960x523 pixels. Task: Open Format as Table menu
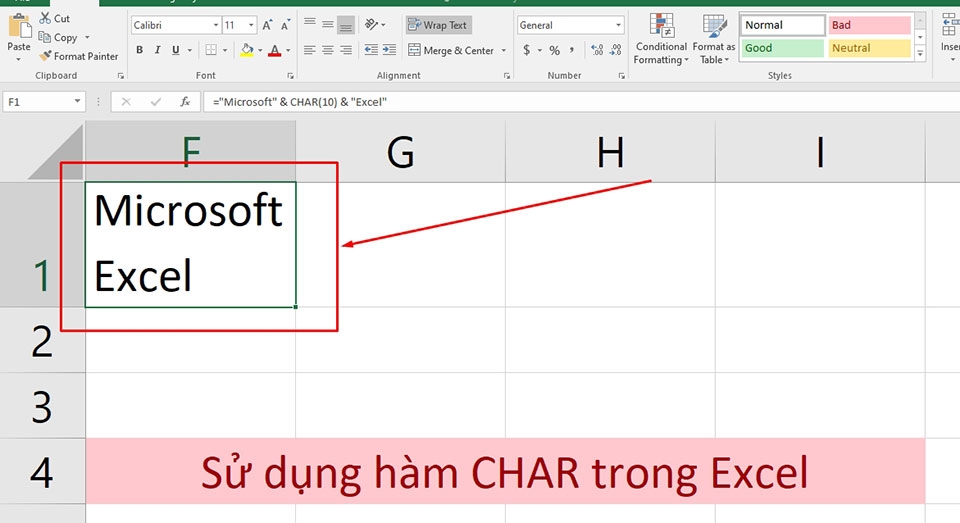[714, 39]
